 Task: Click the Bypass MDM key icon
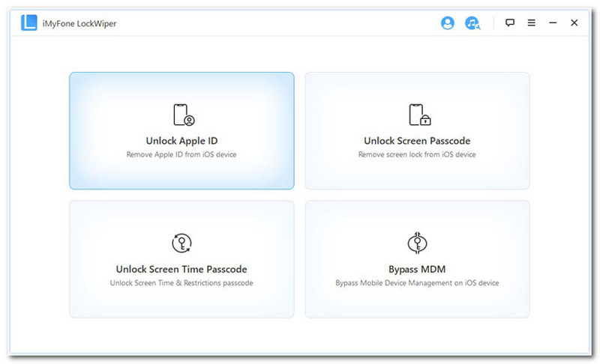pyautogui.click(x=417, y=243)
